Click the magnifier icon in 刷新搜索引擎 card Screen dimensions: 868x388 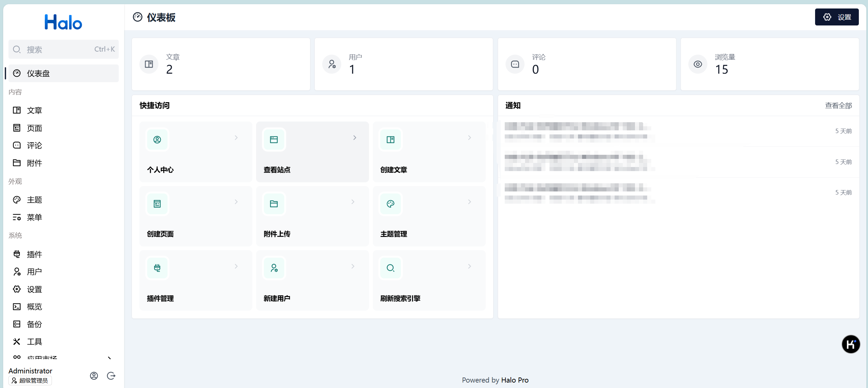click(x=390, y=268)
